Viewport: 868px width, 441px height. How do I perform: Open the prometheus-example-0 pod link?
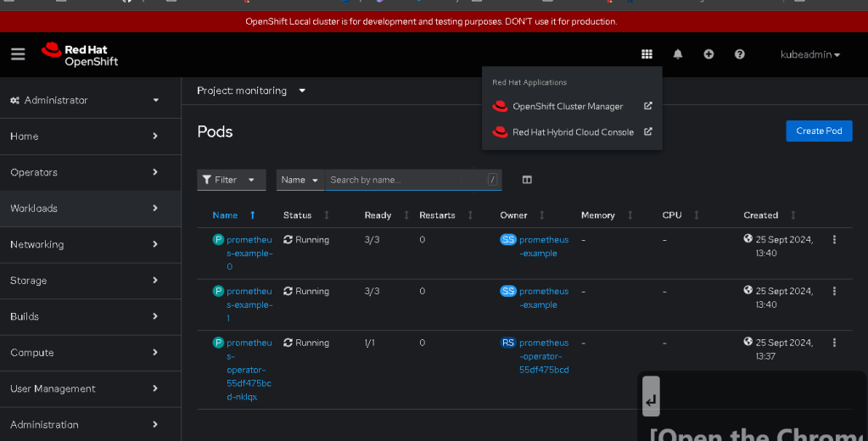(x=249, y=253)
